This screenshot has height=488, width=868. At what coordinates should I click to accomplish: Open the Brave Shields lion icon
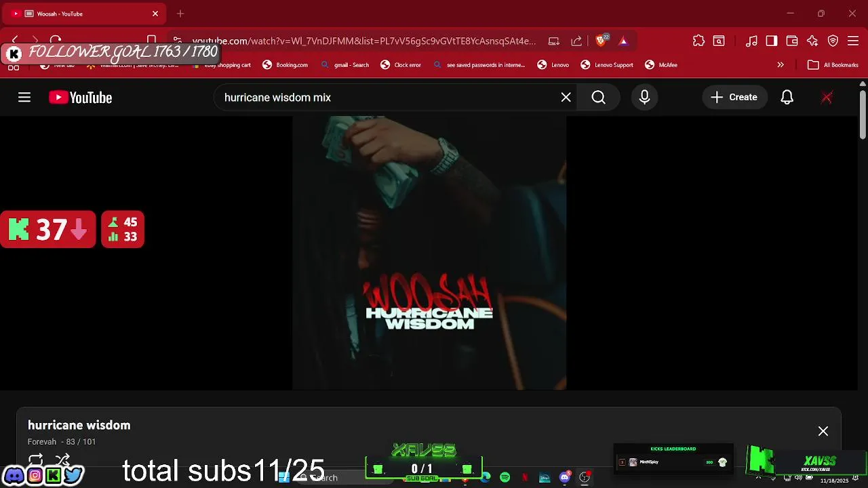tap(601, 41)
